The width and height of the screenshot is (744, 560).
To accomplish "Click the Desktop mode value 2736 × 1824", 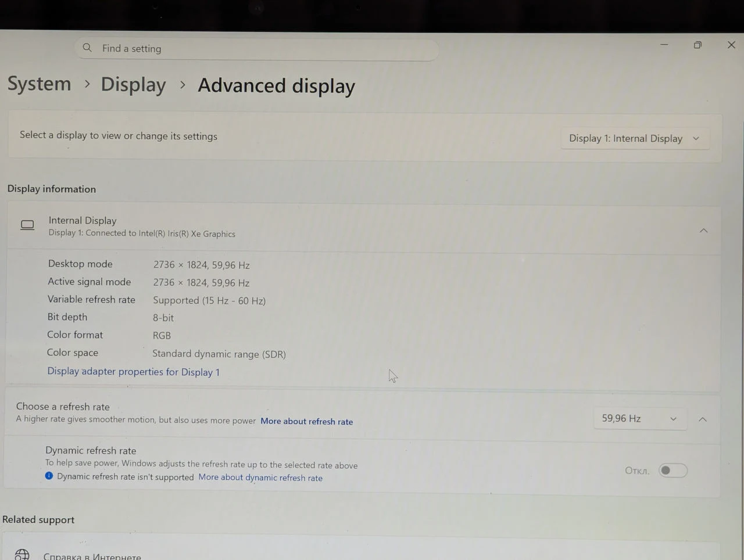I will 202,265.
